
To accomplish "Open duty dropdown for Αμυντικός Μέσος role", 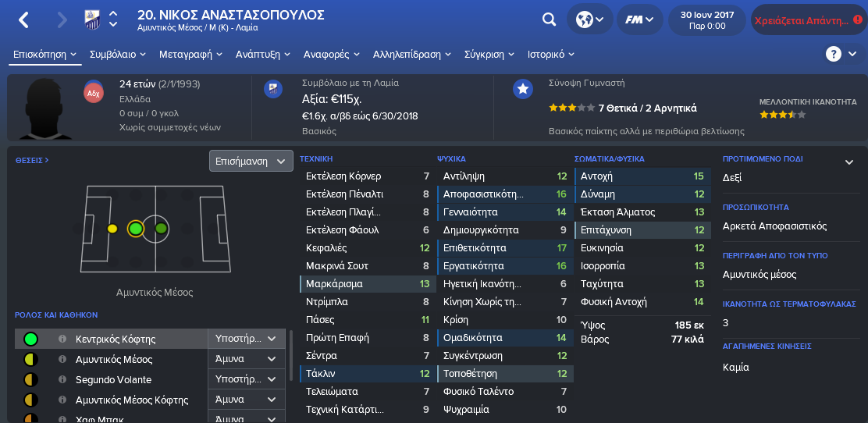I will [x=247, y=359].
